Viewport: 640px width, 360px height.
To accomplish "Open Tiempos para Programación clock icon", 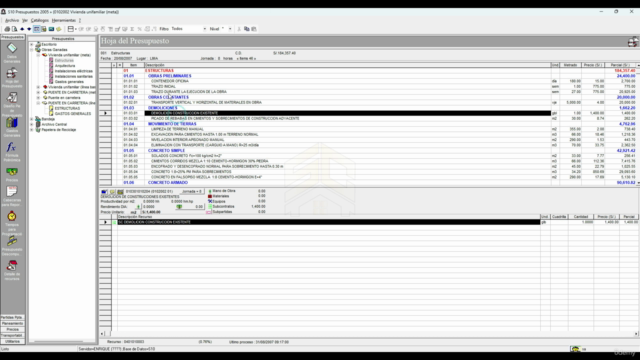I will (12, 216).
